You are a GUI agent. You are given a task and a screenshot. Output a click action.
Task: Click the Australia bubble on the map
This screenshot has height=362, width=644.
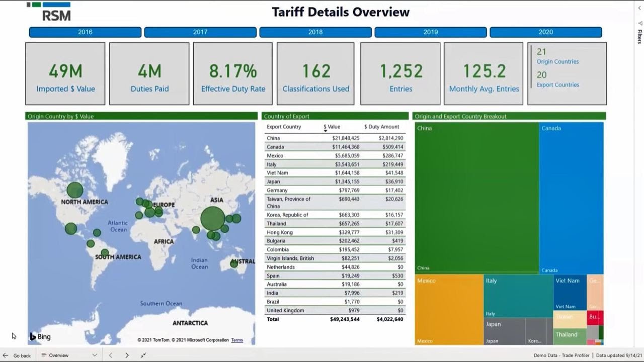pyautogui.click(x=234, y=263)
